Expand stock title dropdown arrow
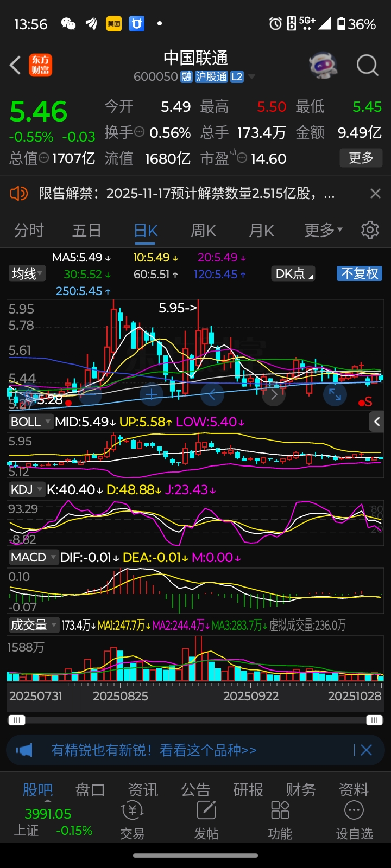391x868 pixels. [x=251, y=77]
